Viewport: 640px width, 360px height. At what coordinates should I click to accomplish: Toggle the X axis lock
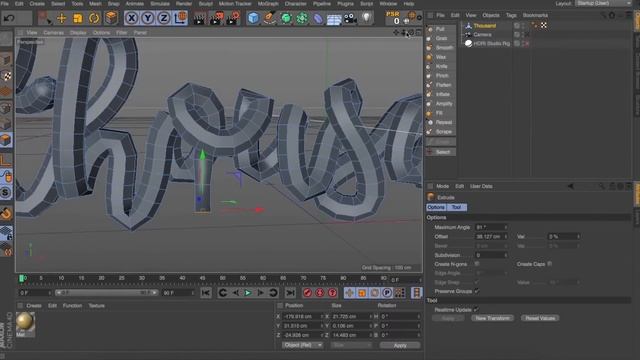(x=131, y=18)
